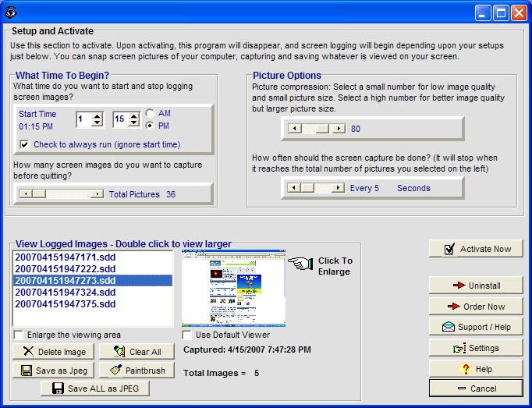Click the red arrow icon on Order Now
532x408 pixels.
pyautogui.click(x=454, y=306)
